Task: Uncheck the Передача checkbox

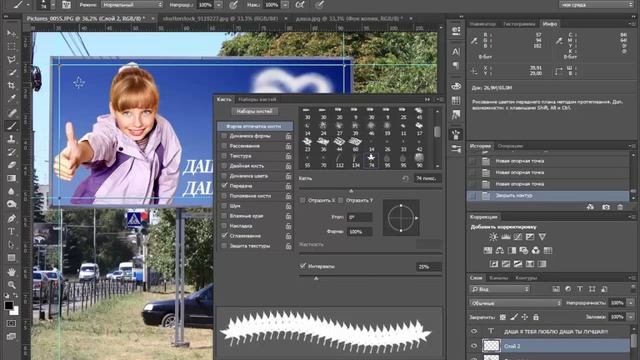Action: tap(224, 186)
